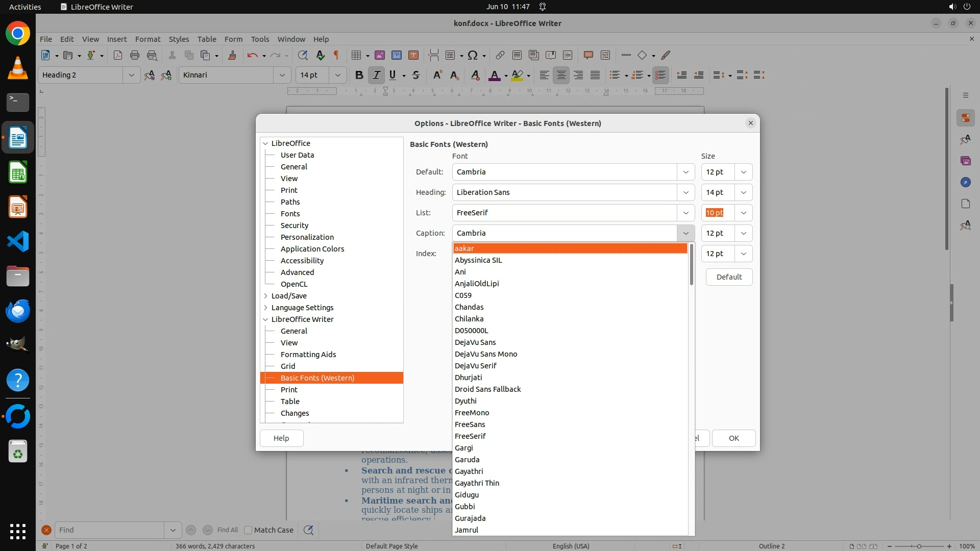Open the Default size dropdown
Image resolution: width=980 pixels, height=551 pixels.
pos(743,172)
